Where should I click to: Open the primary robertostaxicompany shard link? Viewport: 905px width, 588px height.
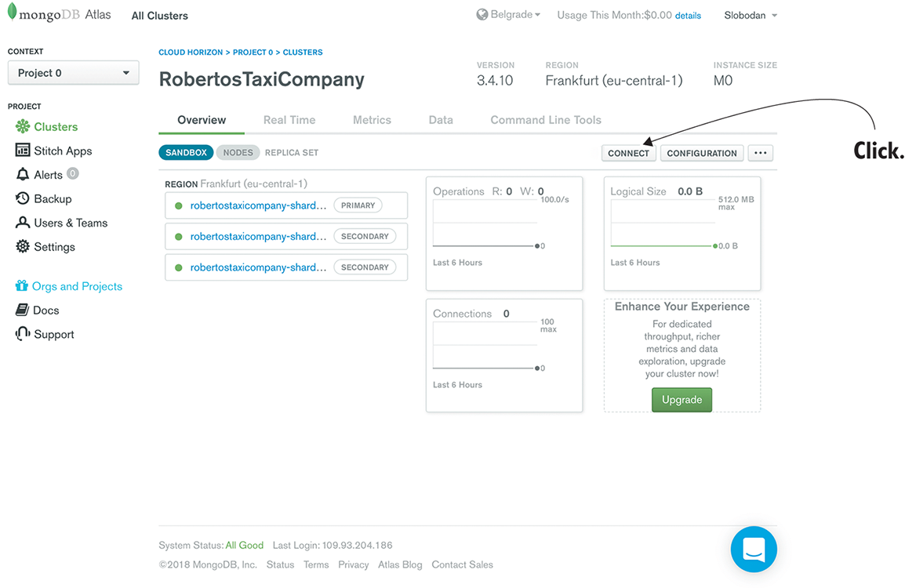click(258, 205)
